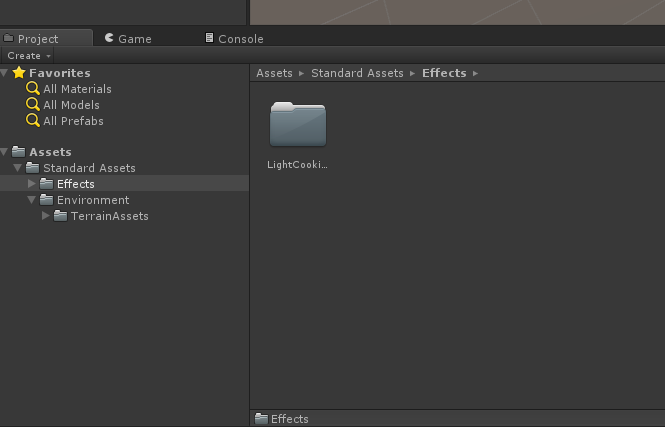Click the Assets folder icon in tree
This screenshot has width=665, height=427.
pyautogui.click(x=19, y=151)
